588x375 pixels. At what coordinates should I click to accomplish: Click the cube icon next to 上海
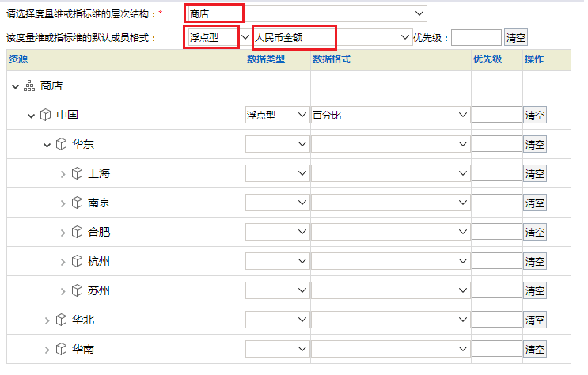coord(77,173)
